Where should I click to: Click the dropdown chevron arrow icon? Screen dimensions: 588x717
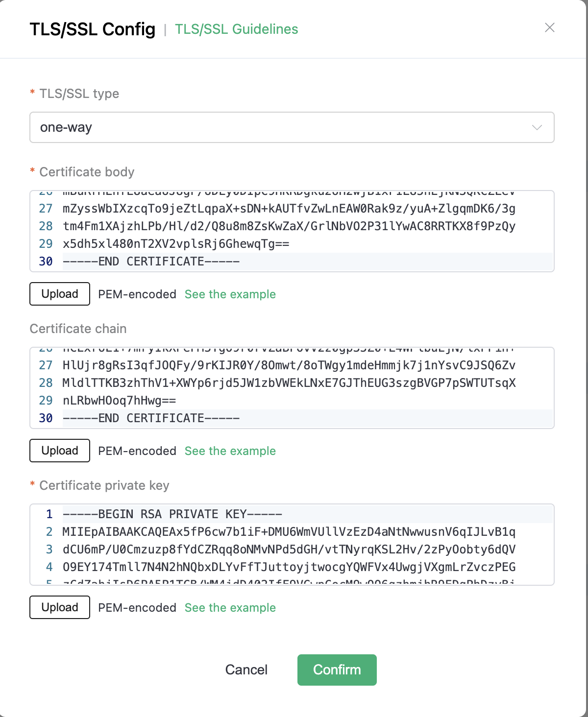click(x=537, y=127)
